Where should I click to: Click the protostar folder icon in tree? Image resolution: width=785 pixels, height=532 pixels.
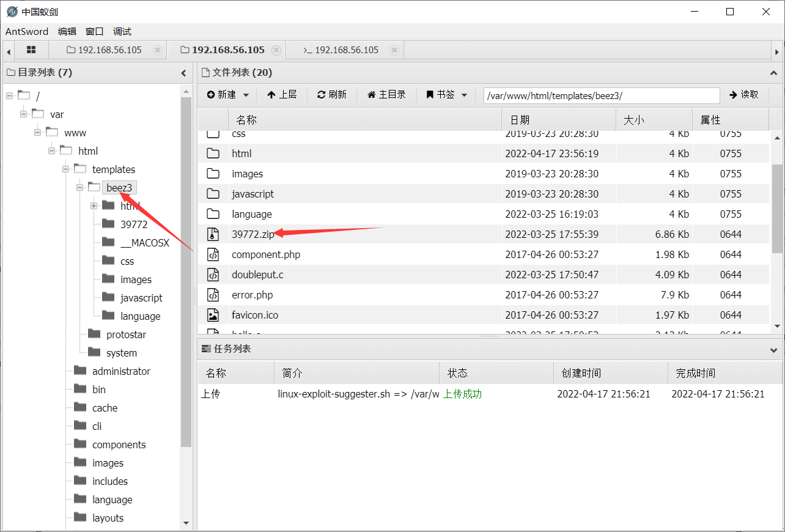point(94,334)
